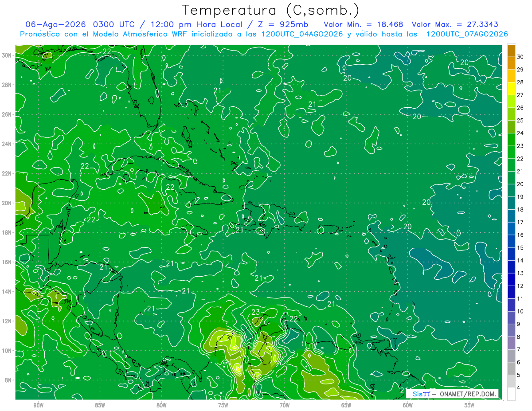The width and height of the screenshot is (532, 411).
Task: Click the brown top segment of the color bar
Action: point(511,51)
